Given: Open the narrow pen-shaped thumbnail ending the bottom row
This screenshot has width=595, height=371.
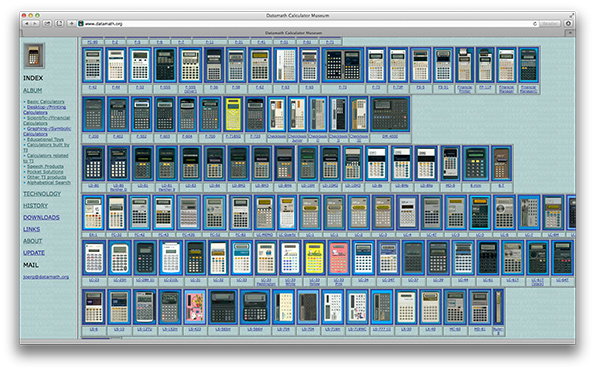Looking at the screenshot, I should pos(498,307).
